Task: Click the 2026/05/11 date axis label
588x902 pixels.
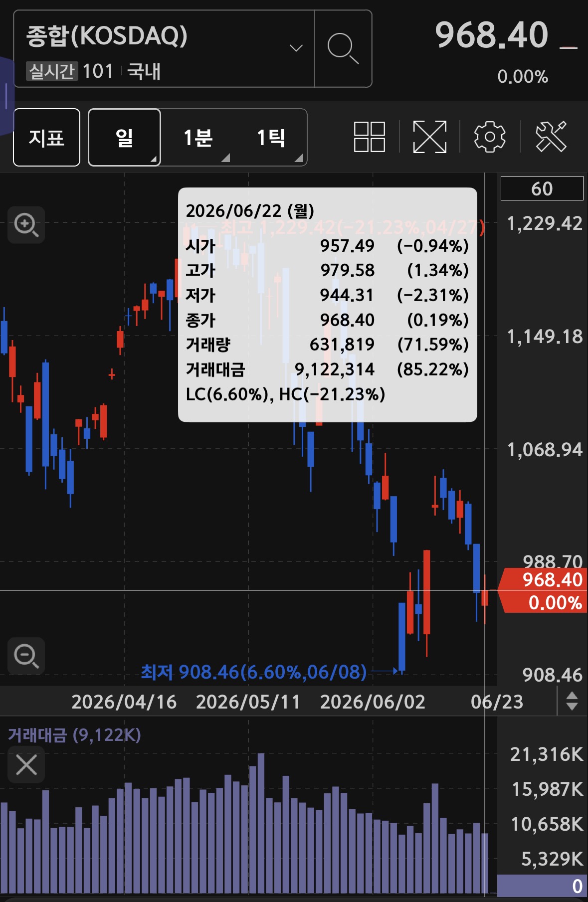Action: click(248, 702)
